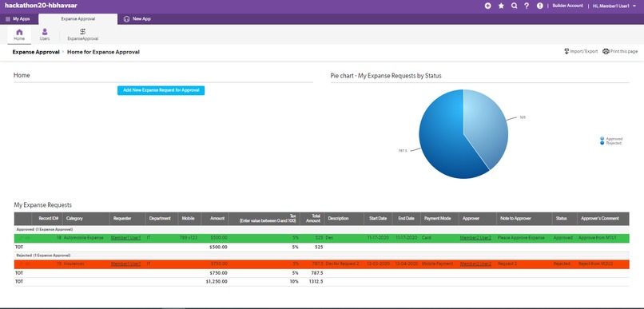Viewport: 644px width, 309px height.
Task: Click the plus create-new icon in top bar
Action: [x=487, y=6]
